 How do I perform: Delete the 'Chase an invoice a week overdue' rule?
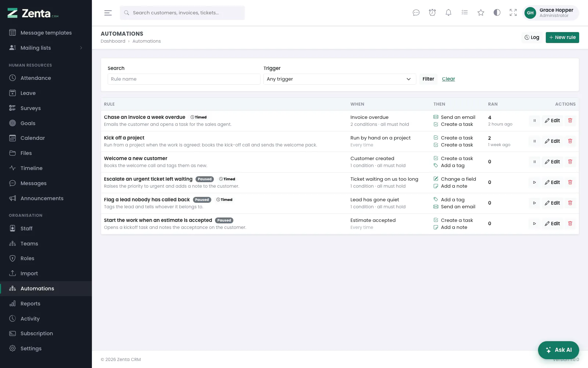point(570,120)
